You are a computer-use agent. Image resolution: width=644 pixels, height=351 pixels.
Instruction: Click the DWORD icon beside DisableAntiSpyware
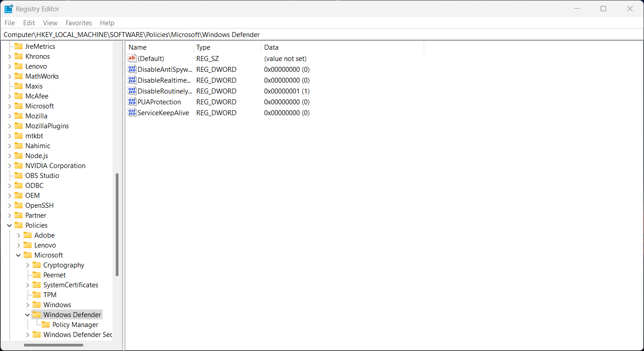coord(132,69)
